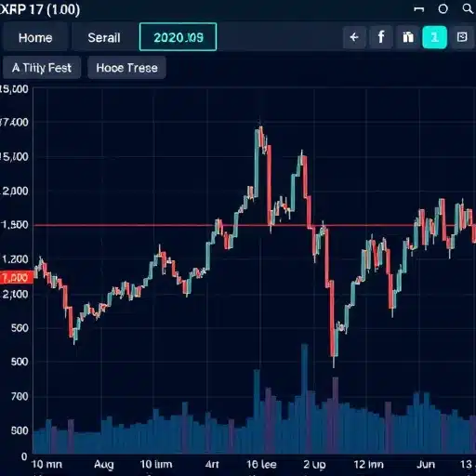Screen dimensions: 476x476
Task: Click the Facebook share icon
Action: click(381, 37)
